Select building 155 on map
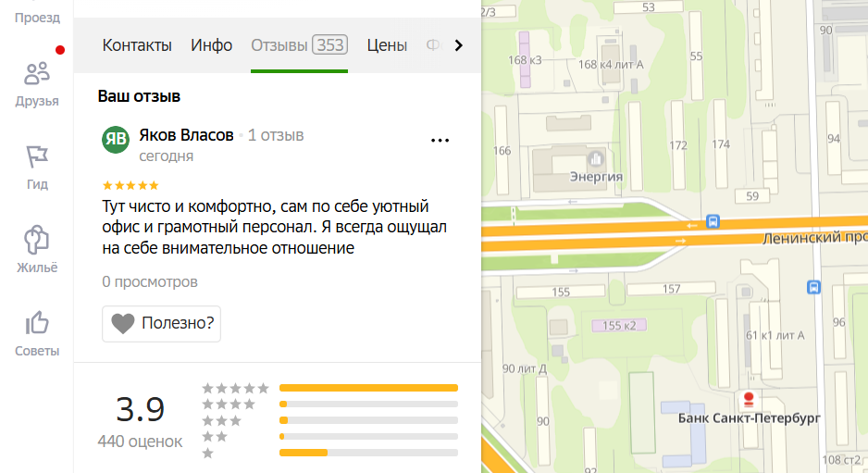The height and width of the screenshot is (473, 868). pyautogui.click(x=561, y=292)
